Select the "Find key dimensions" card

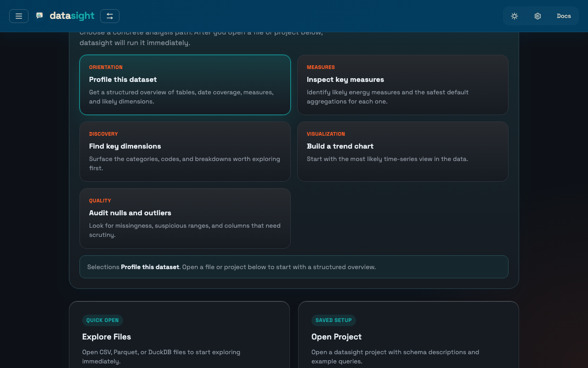point(185,151)
